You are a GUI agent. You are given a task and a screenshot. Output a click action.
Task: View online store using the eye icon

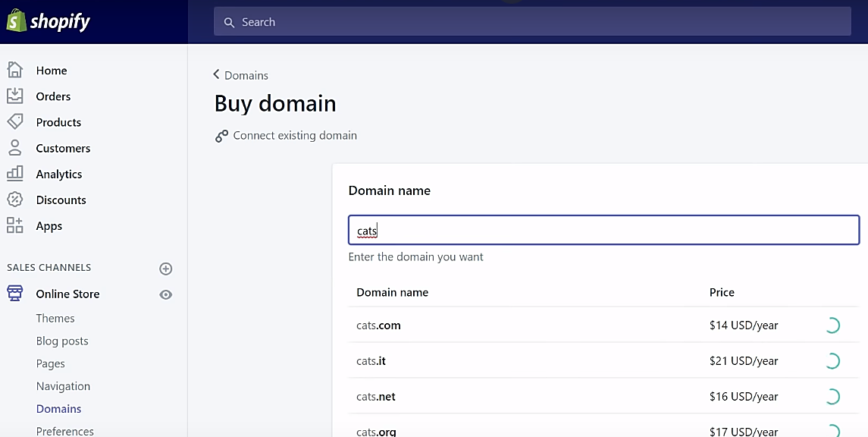[165, 294]
